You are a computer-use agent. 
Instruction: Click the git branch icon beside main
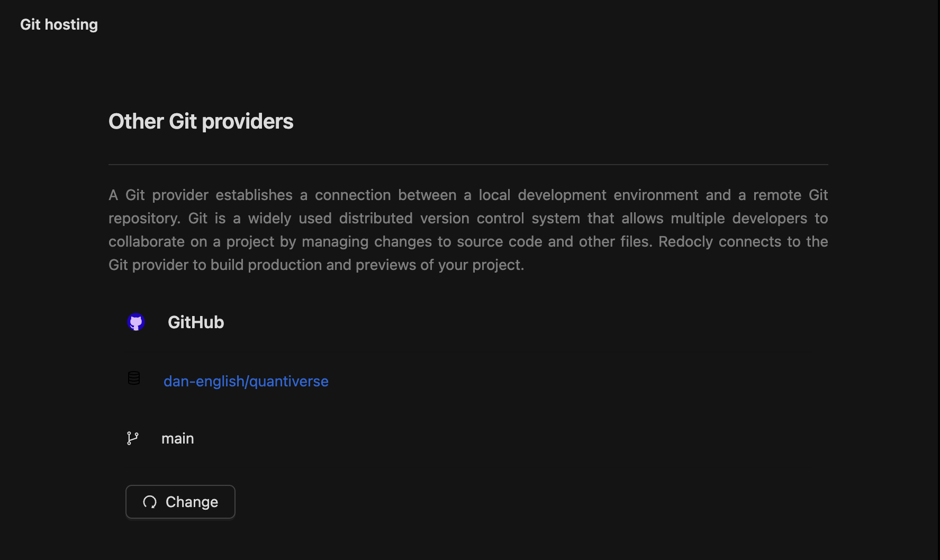(133, 438)
